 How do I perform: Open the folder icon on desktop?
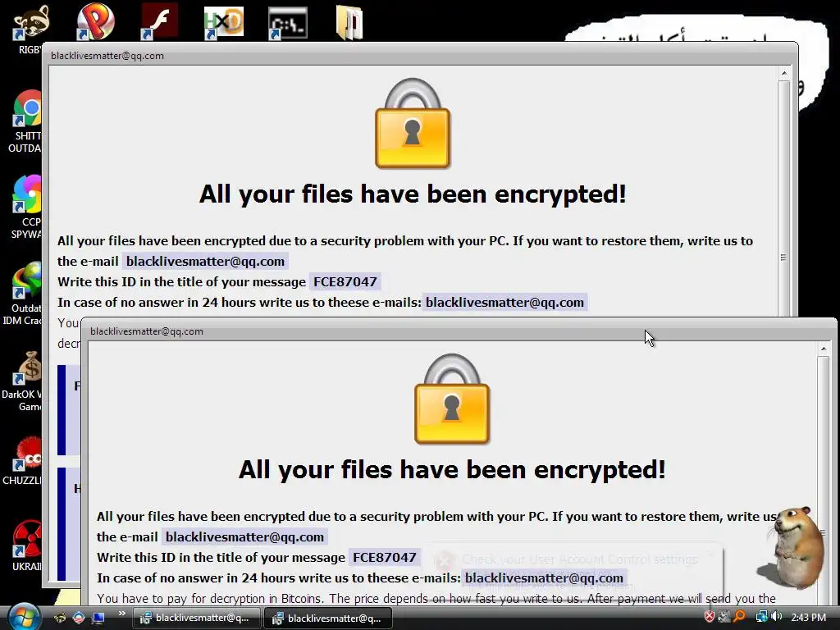[349, 22]
